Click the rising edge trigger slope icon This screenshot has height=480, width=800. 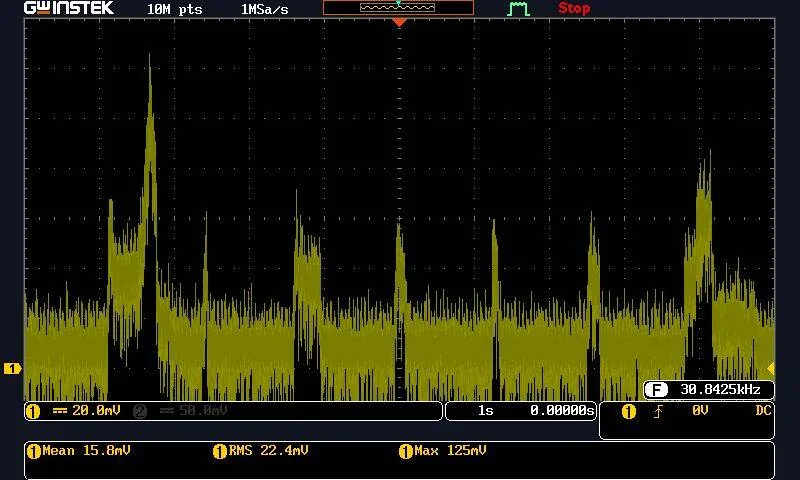(x=658, y=412)
